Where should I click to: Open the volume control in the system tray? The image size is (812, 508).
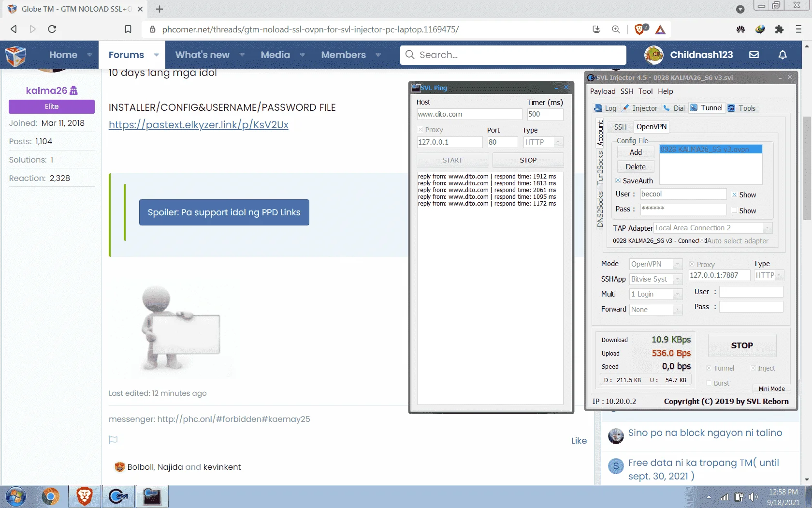pos(754,497)
